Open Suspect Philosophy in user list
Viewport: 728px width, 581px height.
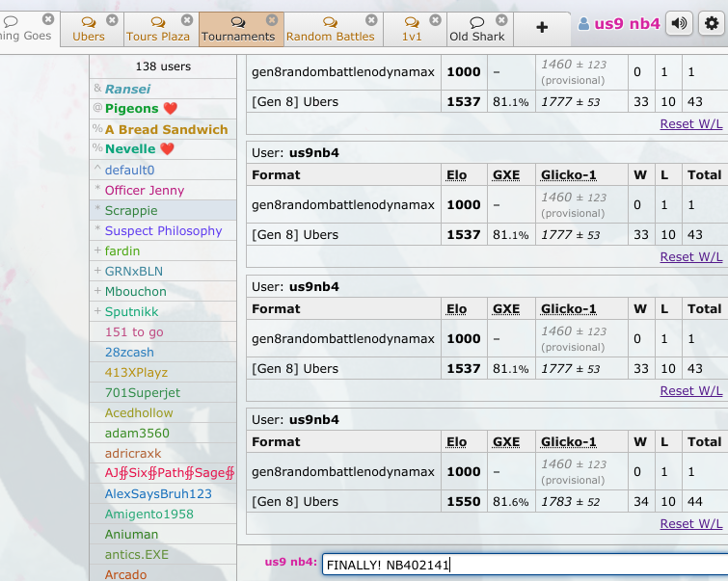coord(163,230)
